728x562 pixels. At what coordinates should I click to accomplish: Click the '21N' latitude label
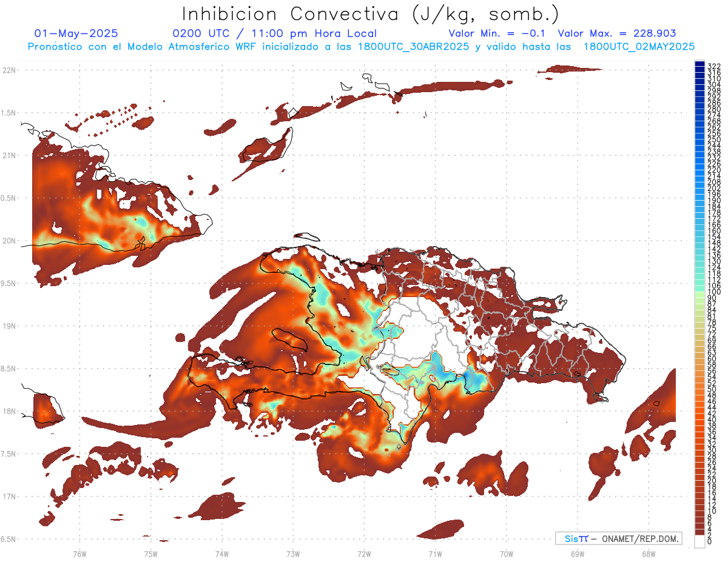9,155
